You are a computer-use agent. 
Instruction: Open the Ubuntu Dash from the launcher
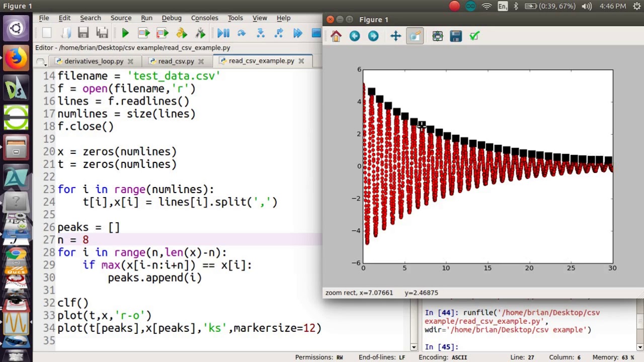coord(16,29)
